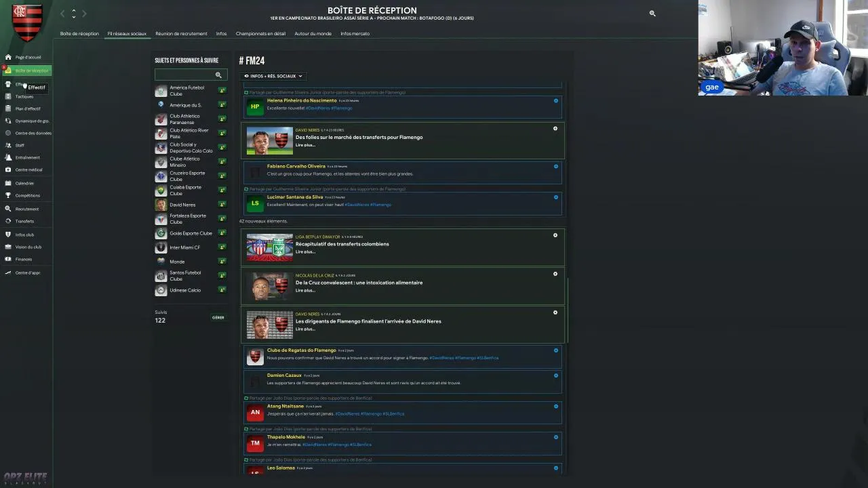Open Tactiques sidebar icon
This screenshot has height=488, width=868.
pos(8,96)
